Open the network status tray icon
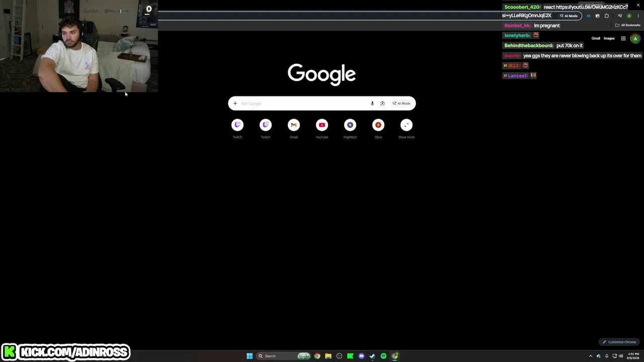644x362 pixels. 614,356
